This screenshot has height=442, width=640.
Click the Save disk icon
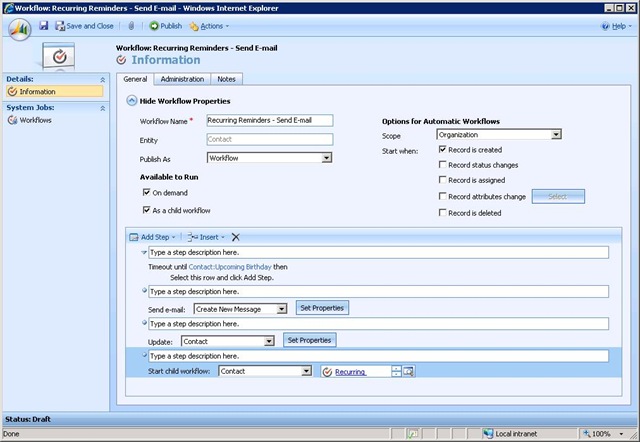[x=44, y=26]
